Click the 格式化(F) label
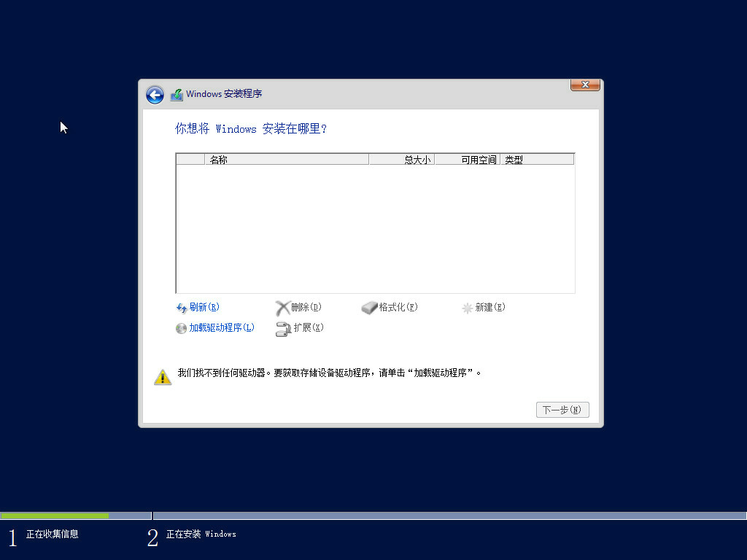Image resolution: width=747 pixels, height=560 pixels. click(398, 307)
